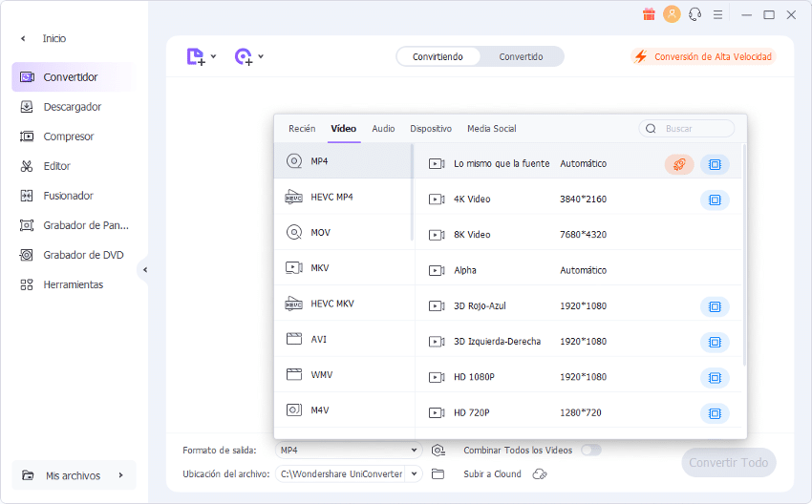Viewport: 812px width, 504px height.
Task: Click the Convertir Todo button
Action: click(728, 463)
